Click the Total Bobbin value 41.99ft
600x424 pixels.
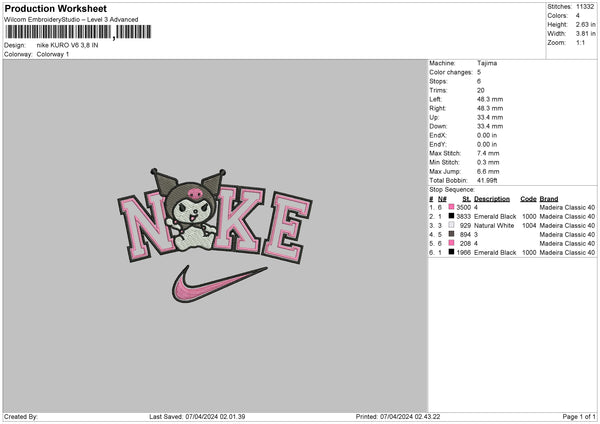[487, 180]
